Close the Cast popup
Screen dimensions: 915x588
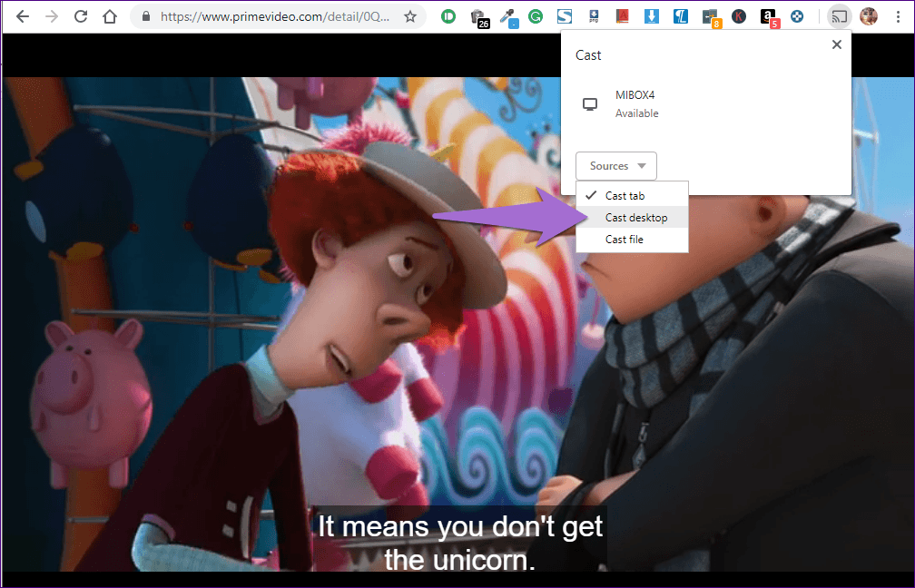(x=837, y=44)
